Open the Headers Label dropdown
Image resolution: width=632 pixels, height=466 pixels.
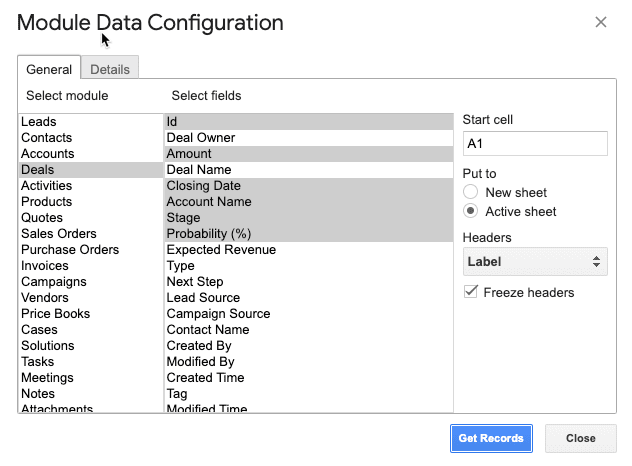[x=535, y=262]
